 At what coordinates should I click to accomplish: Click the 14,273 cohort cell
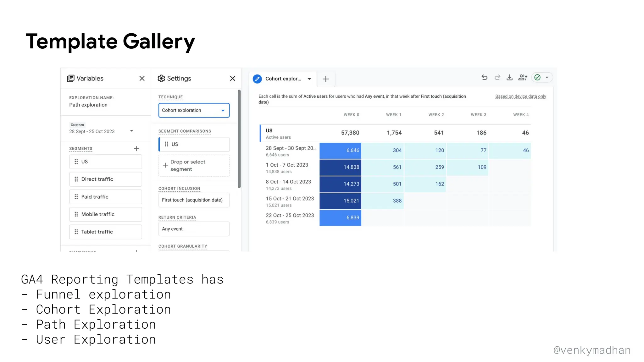[x=340, y=184]
